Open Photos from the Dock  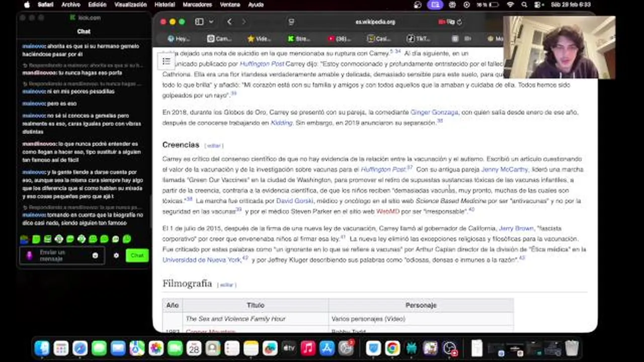tap(156, 348)
